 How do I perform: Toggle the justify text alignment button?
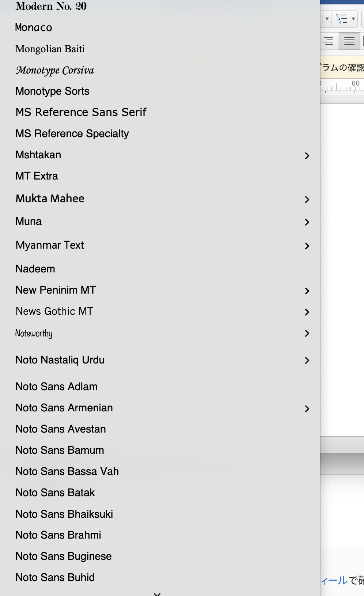tap(349, 41)
